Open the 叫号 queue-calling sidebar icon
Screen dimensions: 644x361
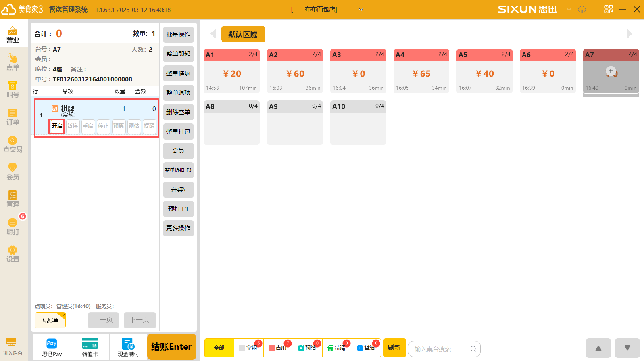13,89
